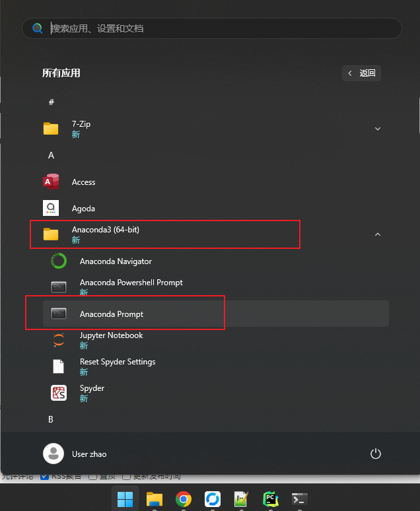Open Google Chrome from the taskbar
The height and width of the screenshot is (511, 420).
click(184, 499)
